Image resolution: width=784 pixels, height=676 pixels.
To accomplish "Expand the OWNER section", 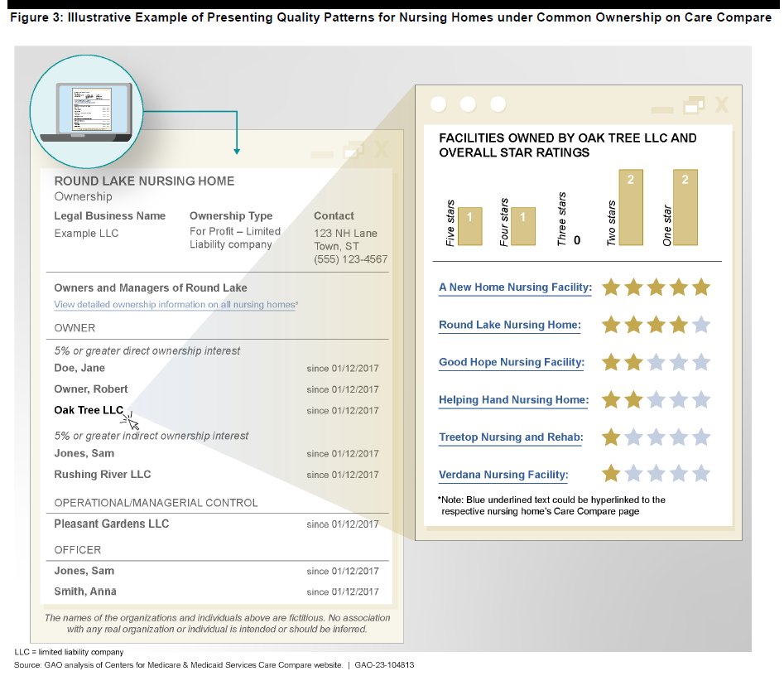I will click(75, 328).
